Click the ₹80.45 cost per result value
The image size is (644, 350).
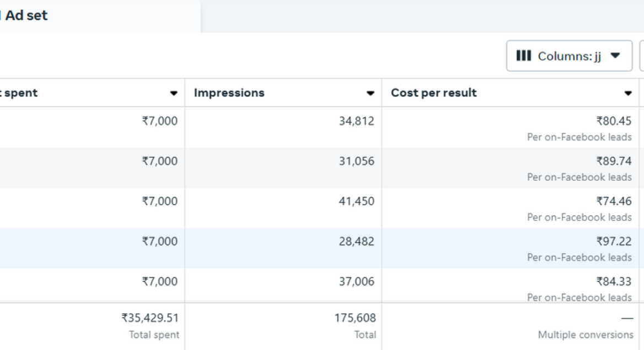614,121
